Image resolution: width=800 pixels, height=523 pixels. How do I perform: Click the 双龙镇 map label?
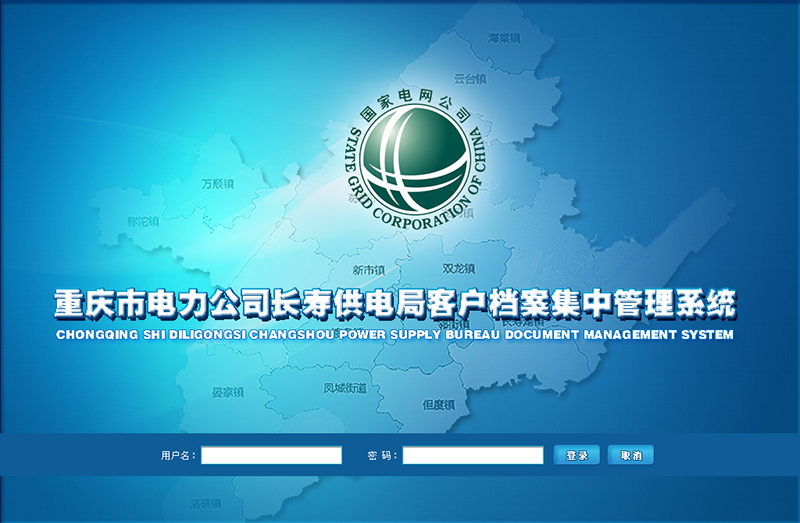coord(459,268)
